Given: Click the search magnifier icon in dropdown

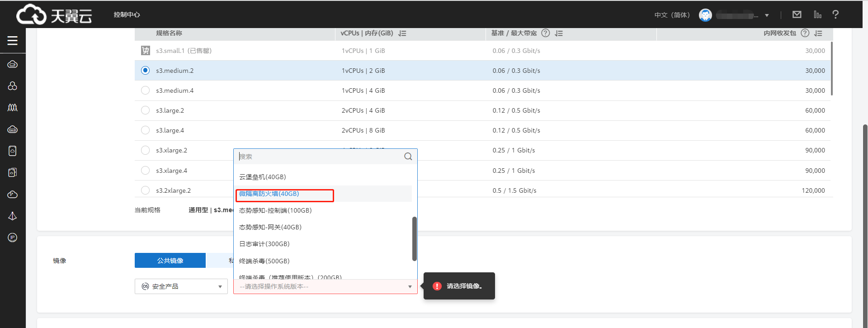Looking at the screenshot, I should 408,157.
